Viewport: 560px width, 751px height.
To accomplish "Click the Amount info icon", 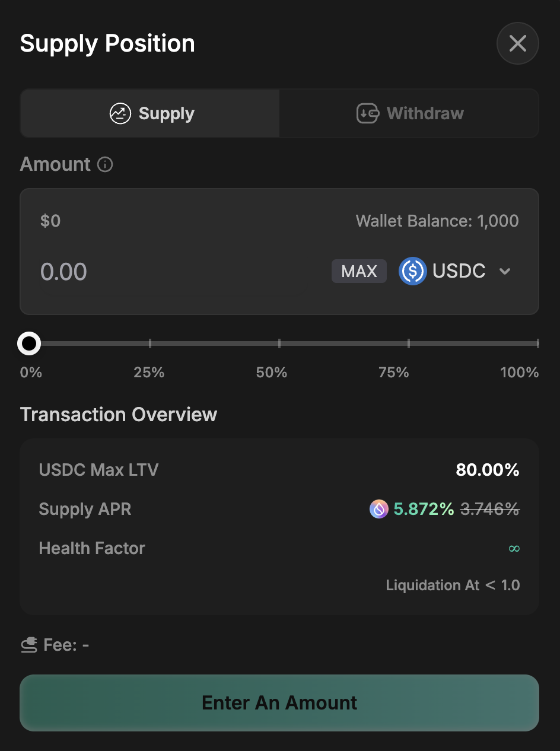I will click(105, 164).
